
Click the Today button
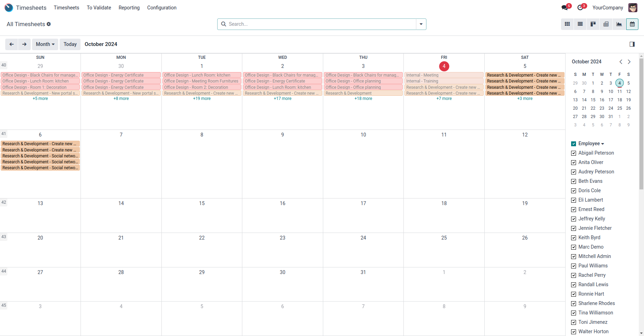tap(70, 44)
